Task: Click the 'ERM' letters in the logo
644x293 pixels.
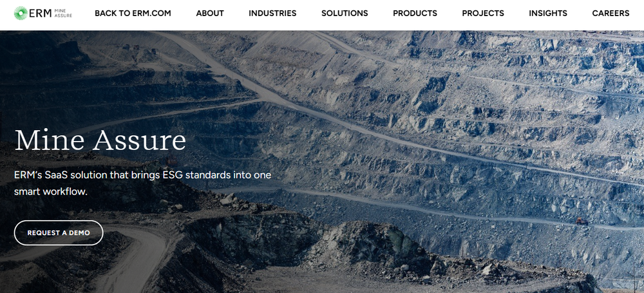Action: tap(40, 13)
